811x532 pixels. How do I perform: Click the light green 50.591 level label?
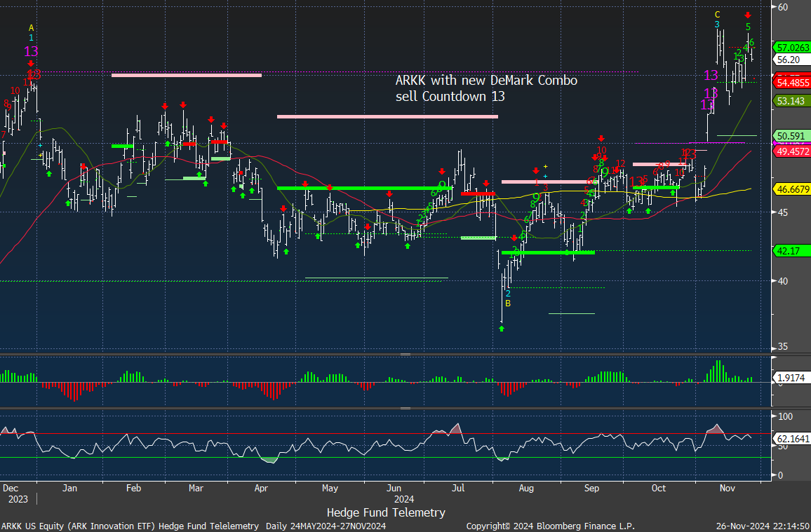pos(790,136)
